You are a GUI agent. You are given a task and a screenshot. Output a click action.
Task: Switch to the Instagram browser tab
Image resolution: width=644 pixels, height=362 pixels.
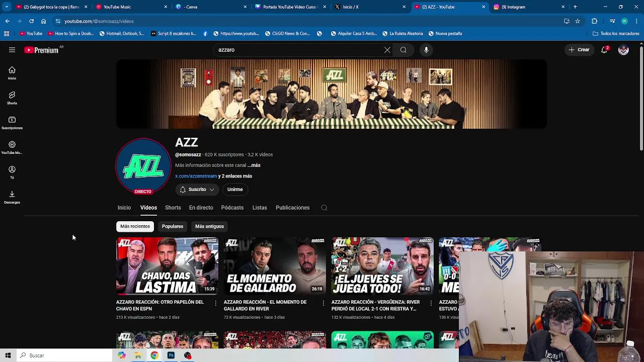tap(528, 7)
